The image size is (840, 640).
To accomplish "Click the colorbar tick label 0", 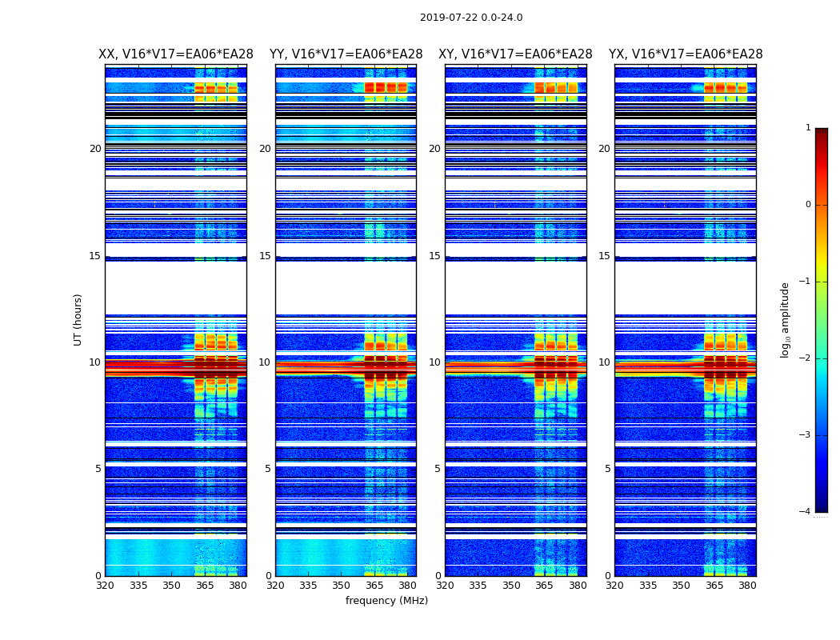I will point(808,205).
